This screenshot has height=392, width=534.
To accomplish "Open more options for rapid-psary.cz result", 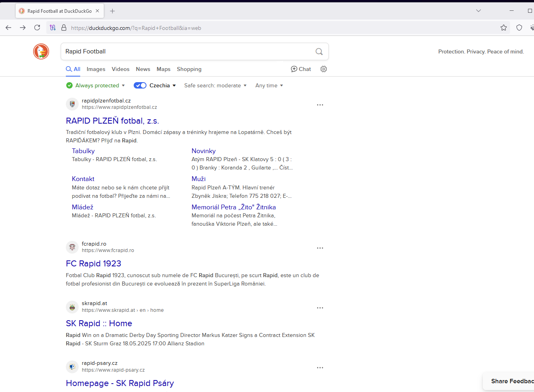I will coord(320,368).
